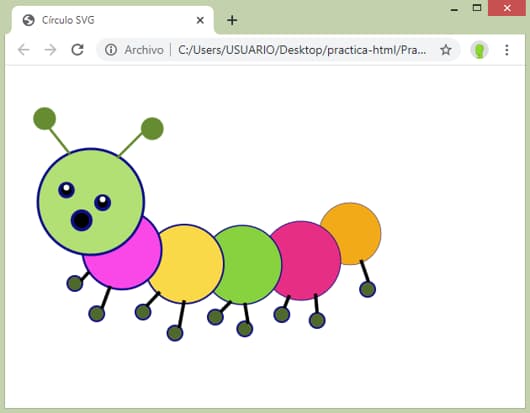Screen dimensions: 530x413
Task: Click the globe favicon on the tab
Action: [x=28, y=20]
